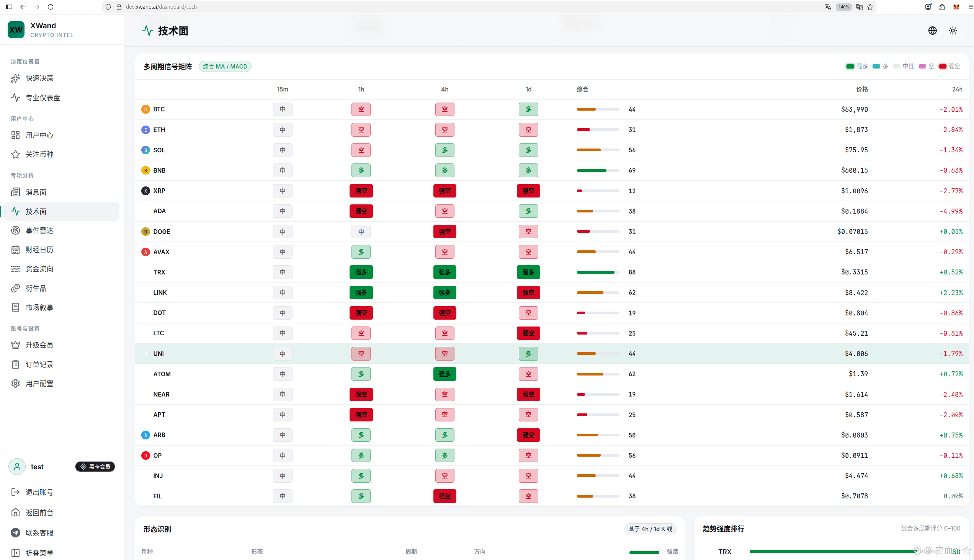Click the DOGE coin icon
974x560 pixels.
click(x=145, y=232)
